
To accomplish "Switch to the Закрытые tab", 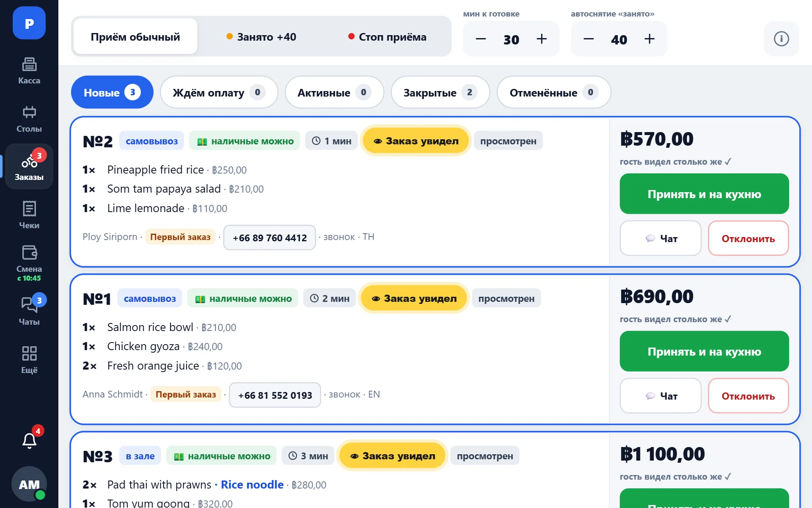I will tap(440, 92).
